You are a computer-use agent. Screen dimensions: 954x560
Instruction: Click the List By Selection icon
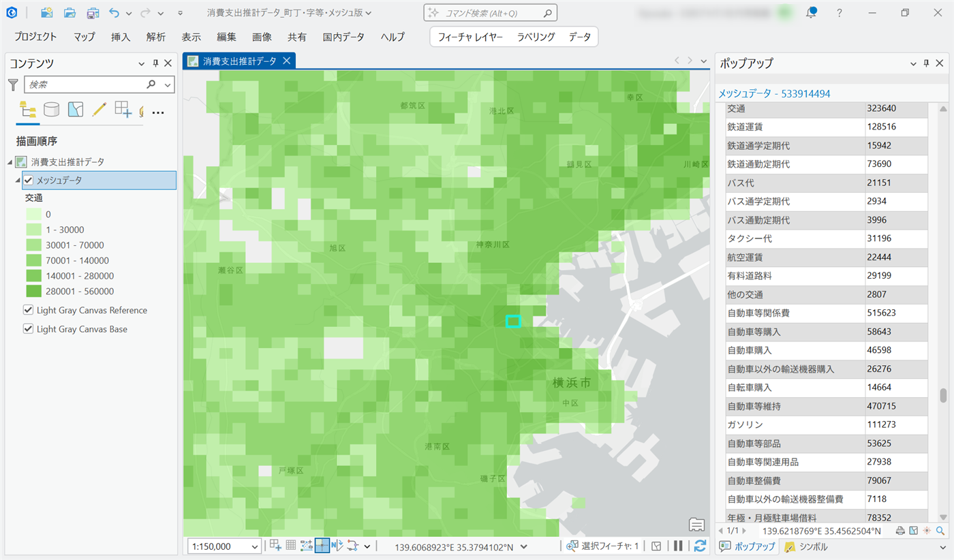pos(75,110)
